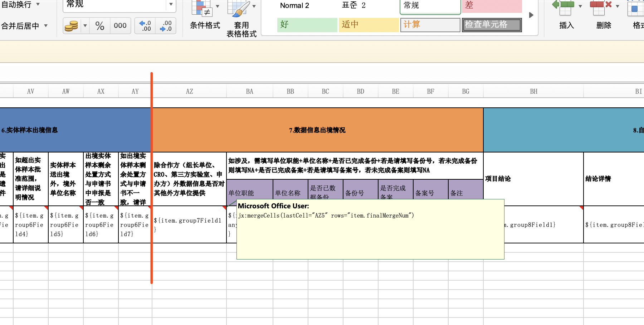The height and width of the screenshot is (325, 644).
Task: Click the 套用表格格式 table format icon
Action: tap(238, 9)
